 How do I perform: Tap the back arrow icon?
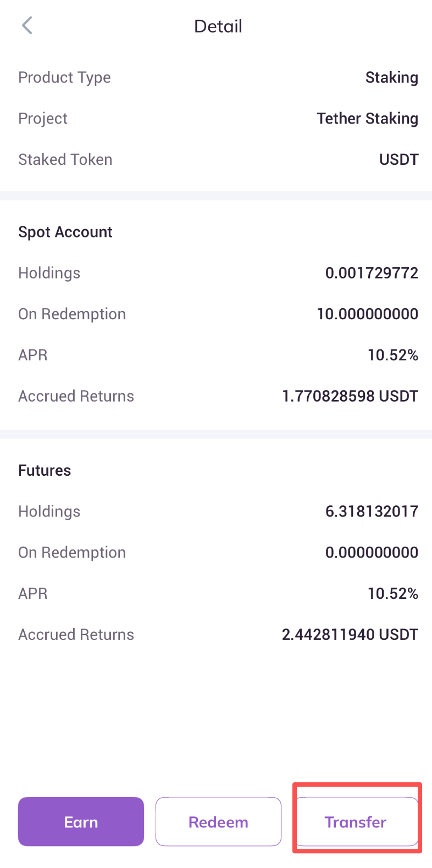[27, 25]
